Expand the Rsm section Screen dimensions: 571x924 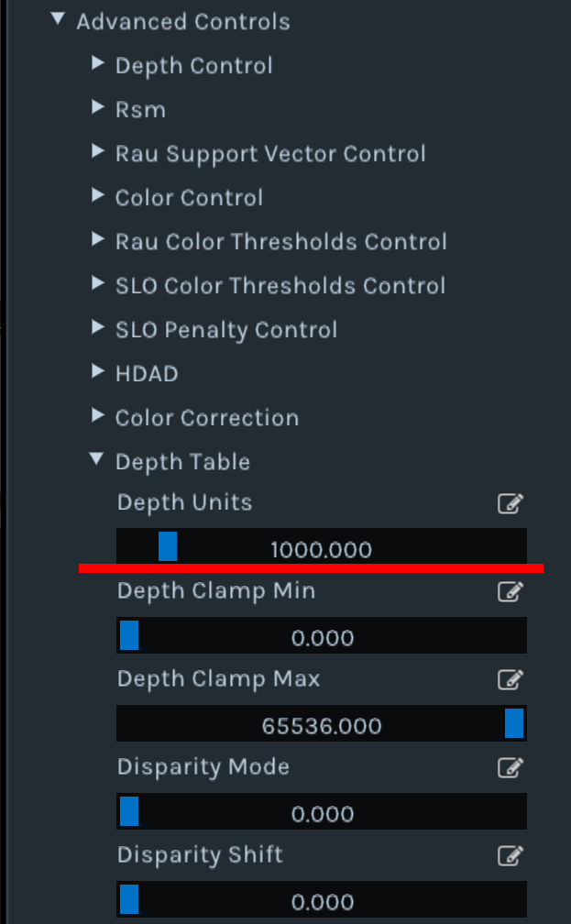click(x=98, y=107)
